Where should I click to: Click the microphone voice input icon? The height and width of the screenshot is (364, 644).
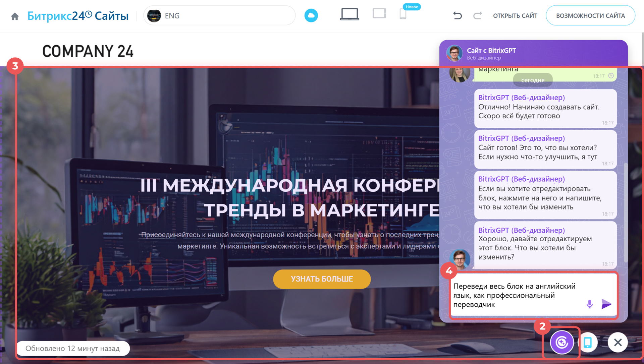[589, 304]
